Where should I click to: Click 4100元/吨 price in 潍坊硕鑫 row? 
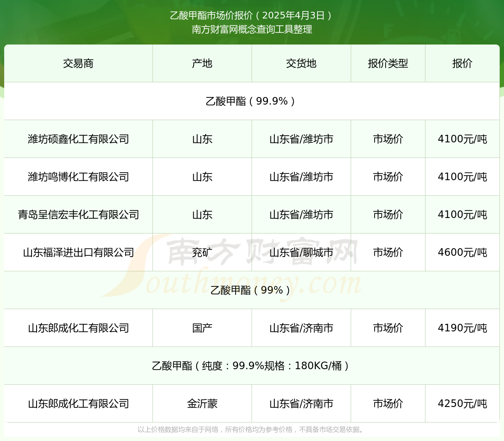click(462, 139)
